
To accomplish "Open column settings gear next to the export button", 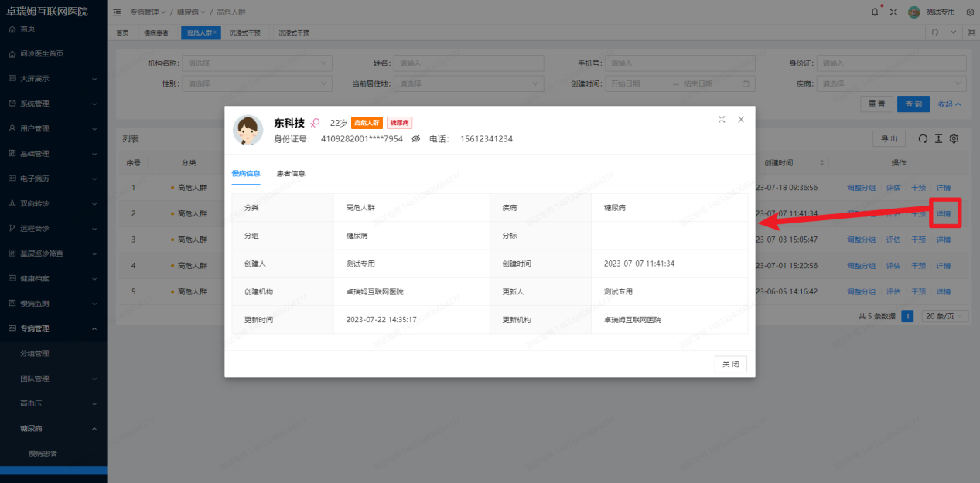I will [x=955, y=138].
